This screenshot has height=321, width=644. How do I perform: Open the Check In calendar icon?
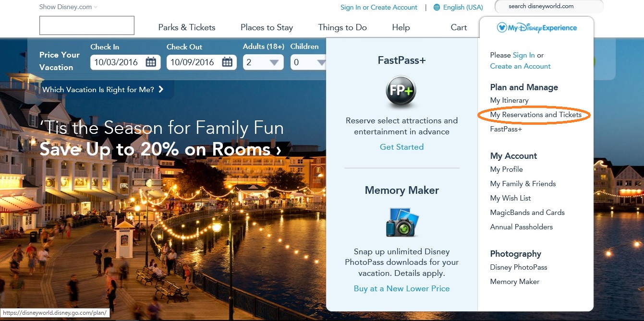[151, 62]
